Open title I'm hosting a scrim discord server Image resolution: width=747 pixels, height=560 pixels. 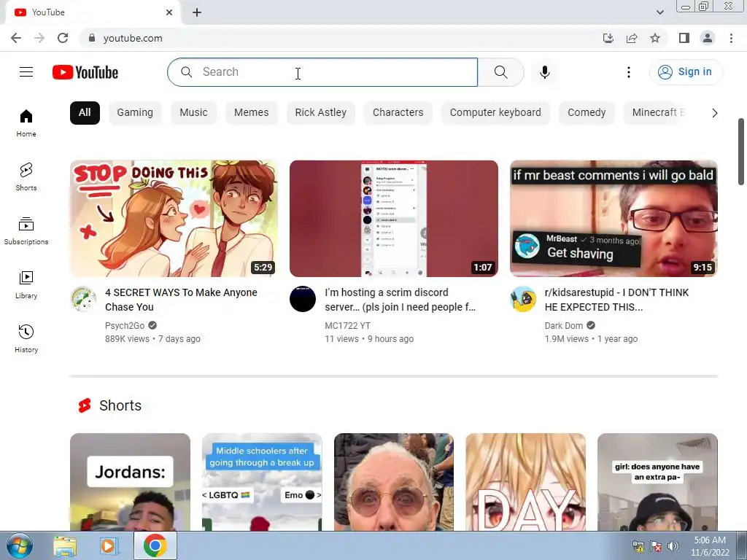400,300
